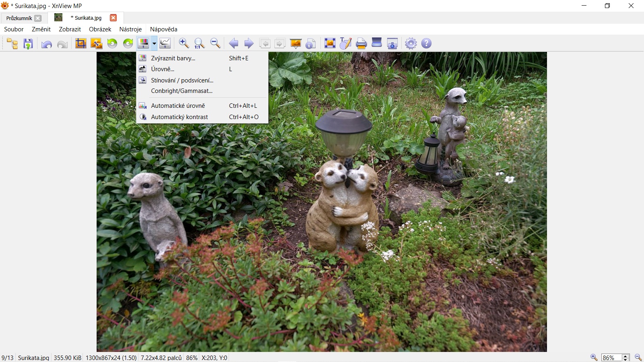
Task: Click the Undo arrow icon
Action: [46, 43]
